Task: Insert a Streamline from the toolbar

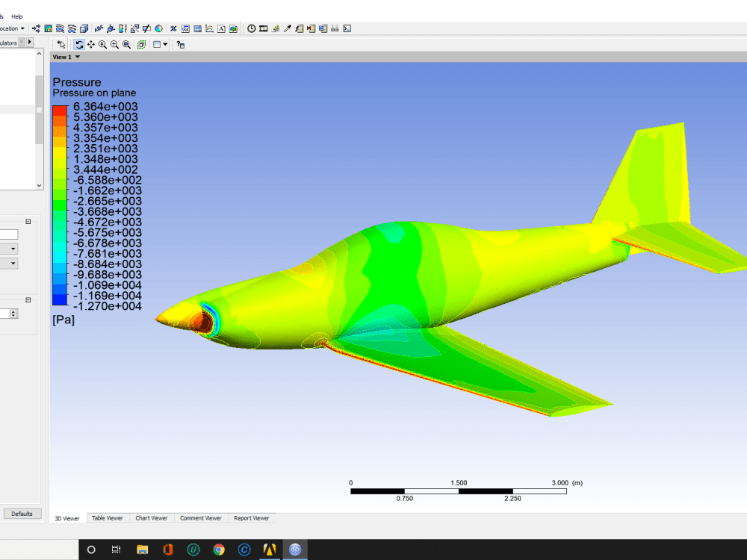Action: [60, 28]
